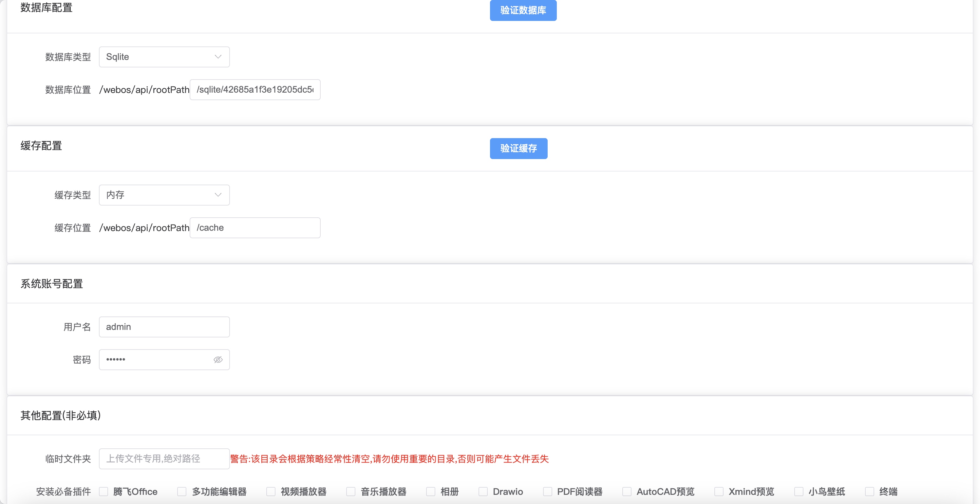
Task: Check the 小鸟壁纸 plugin
Action: [799, 492]
